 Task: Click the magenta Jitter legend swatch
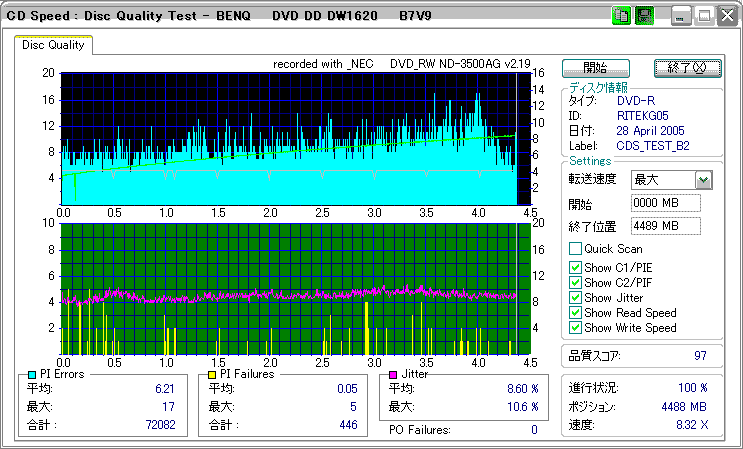coord(393,374)
